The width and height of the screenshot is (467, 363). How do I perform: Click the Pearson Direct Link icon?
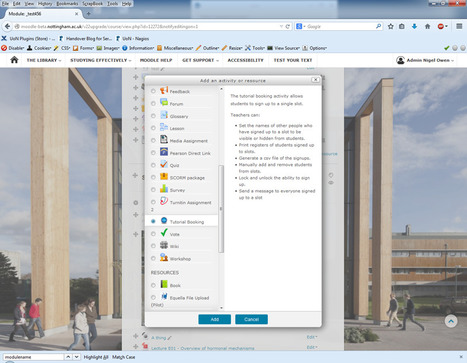coord(164,152)
